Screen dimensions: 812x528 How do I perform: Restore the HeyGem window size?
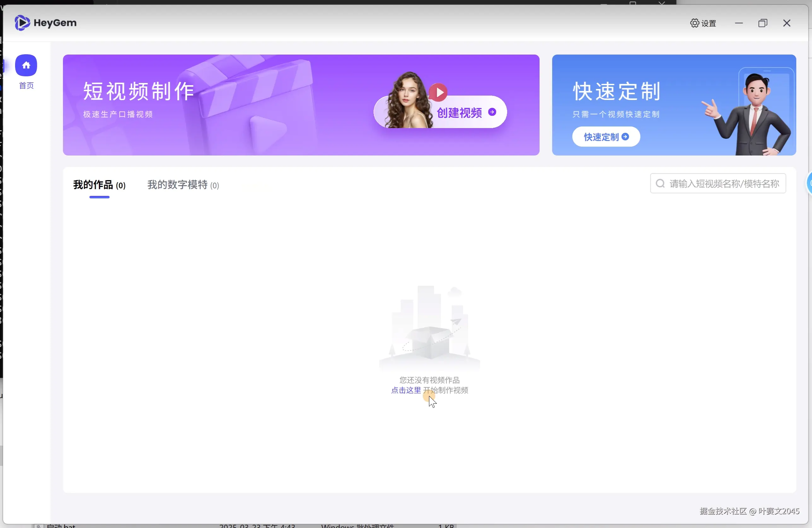point(763,23)
